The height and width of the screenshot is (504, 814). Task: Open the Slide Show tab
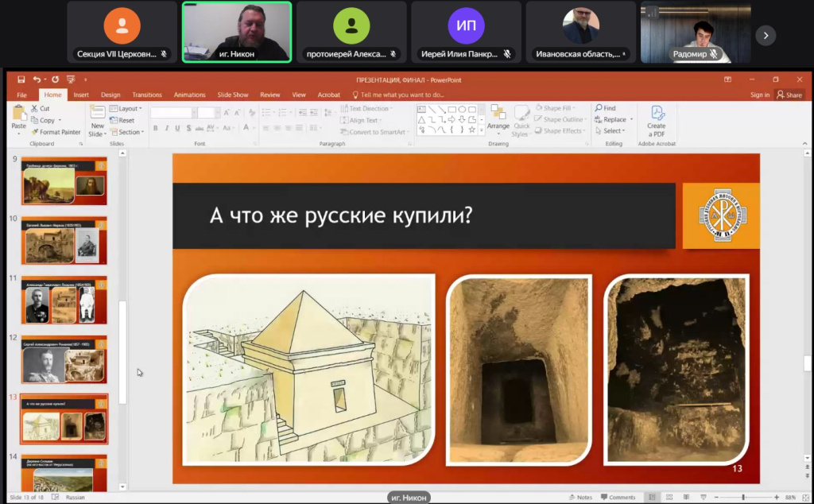(x=232, y=94)
